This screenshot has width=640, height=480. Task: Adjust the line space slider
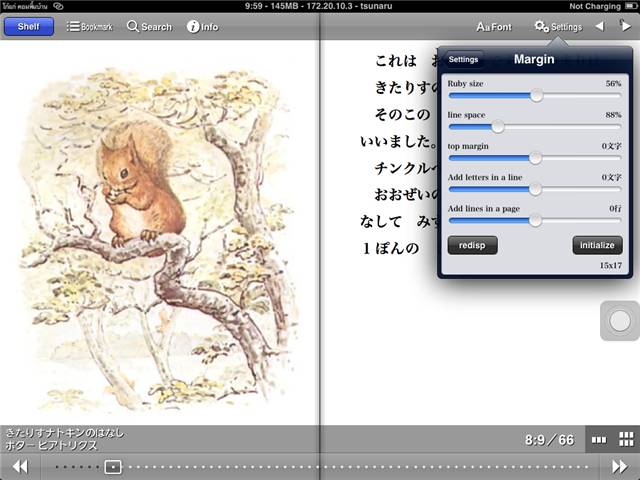coord(498,127)
